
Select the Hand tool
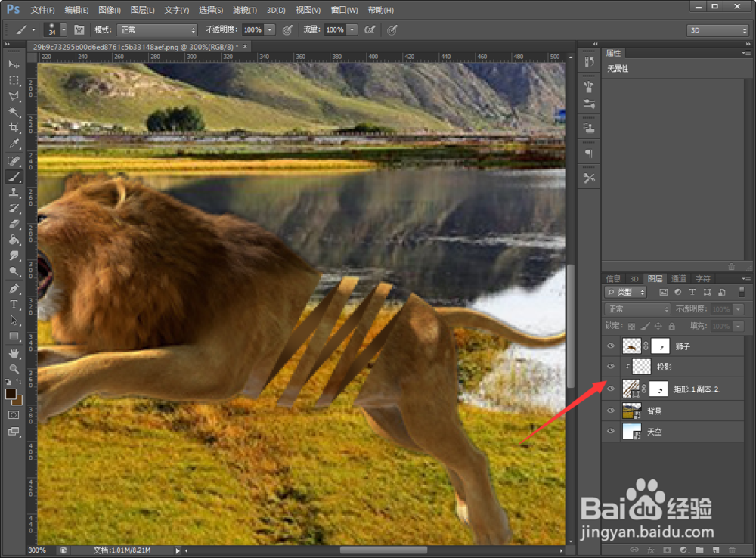pyautogui.click(x=14, y=354)
